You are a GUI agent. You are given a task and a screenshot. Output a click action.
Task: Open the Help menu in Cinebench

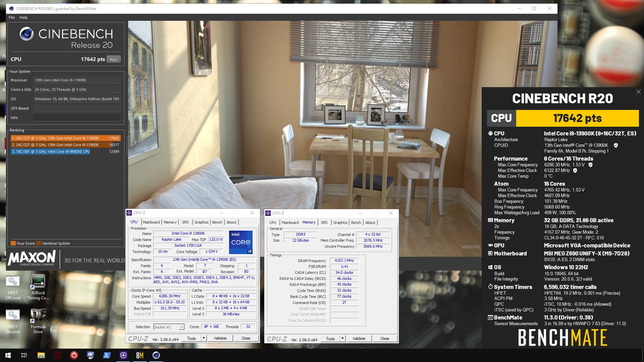coord(23,17)
